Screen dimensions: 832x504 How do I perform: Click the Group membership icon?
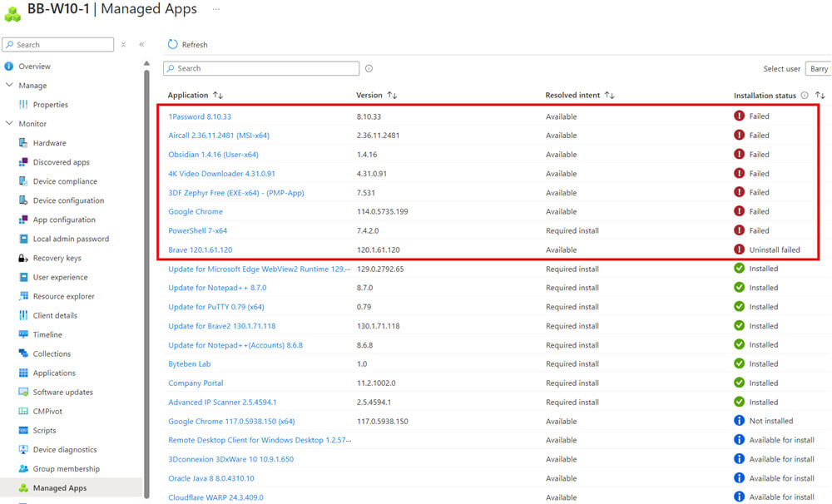pos(23,468)
